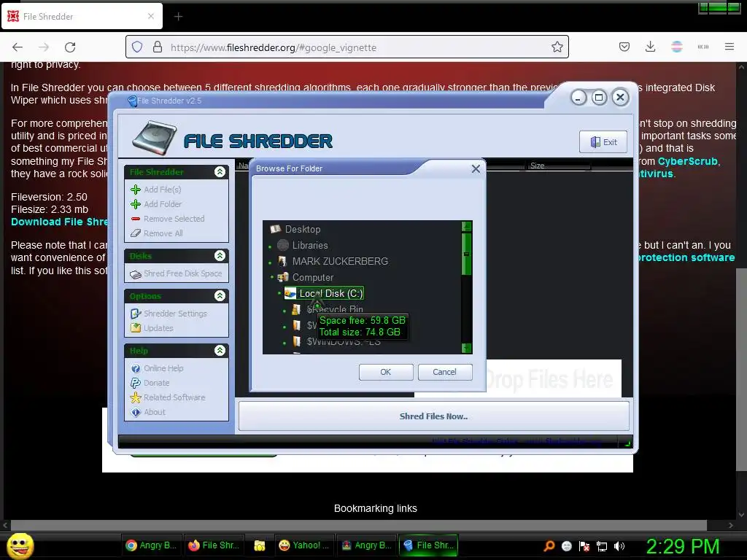The height and width of the screenshot is (560, 747).
Task: Expand the $Recycle.Bin folder node
Action: [285, 311]
